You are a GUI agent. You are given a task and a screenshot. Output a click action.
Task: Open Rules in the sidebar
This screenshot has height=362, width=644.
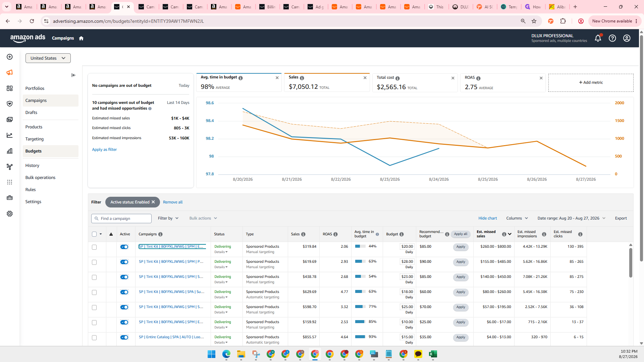pos(31,190)
